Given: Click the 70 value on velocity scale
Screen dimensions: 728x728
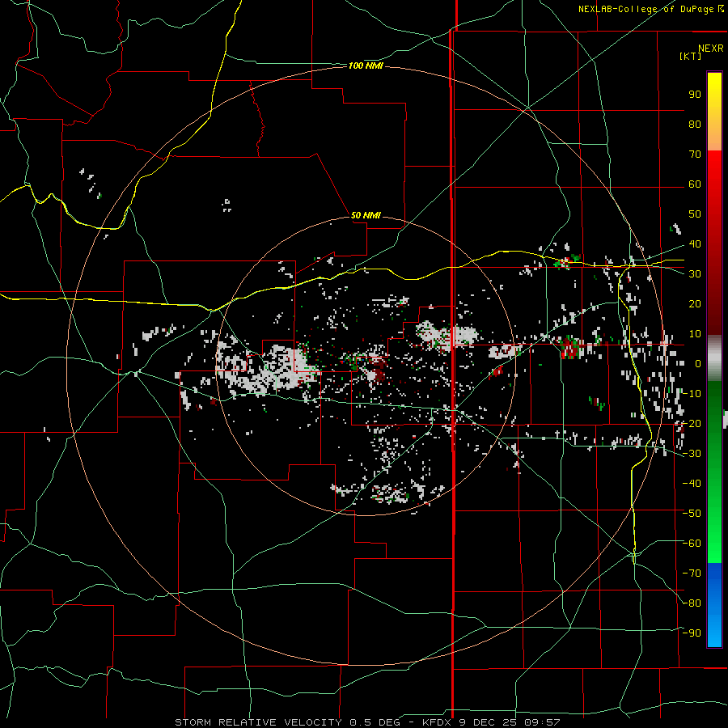Looking at the screenshot, I should point(695,154).
